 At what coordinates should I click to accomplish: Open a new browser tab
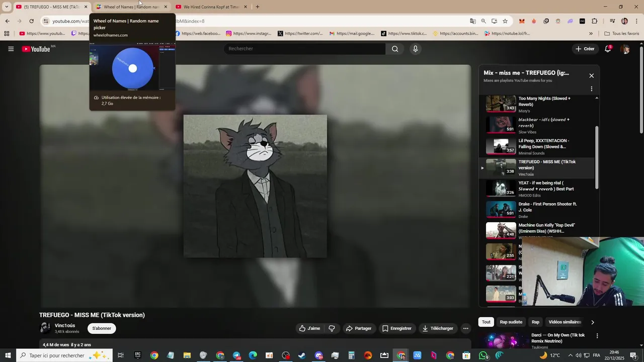pyautogui.click(x=258, y=7)
